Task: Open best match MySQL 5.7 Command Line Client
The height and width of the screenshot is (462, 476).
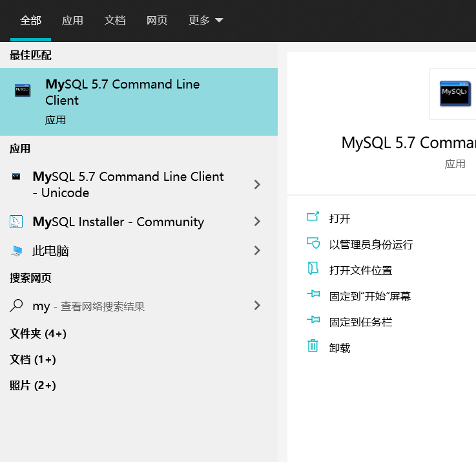Action: (139, 101)
